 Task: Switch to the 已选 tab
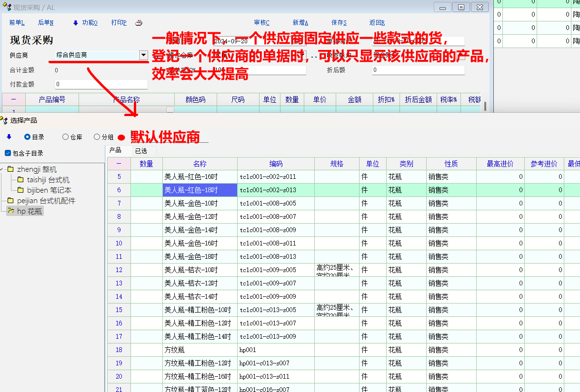(x=141, y=151)
